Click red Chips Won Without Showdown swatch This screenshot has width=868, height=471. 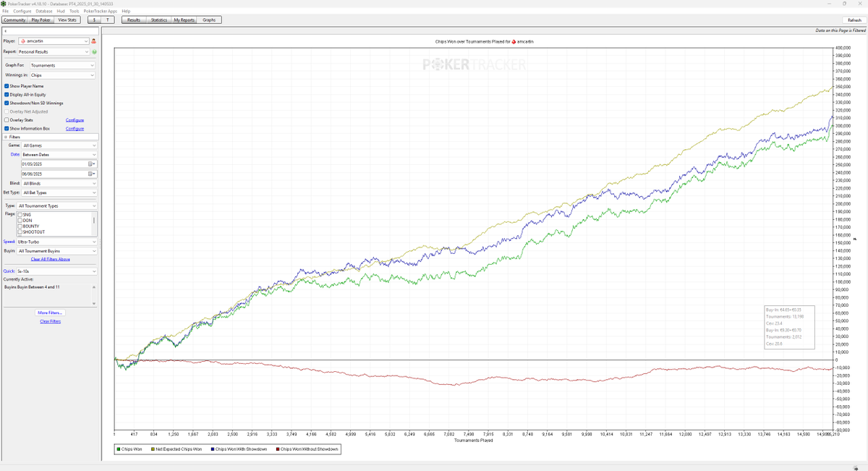[x=277, y=449]
